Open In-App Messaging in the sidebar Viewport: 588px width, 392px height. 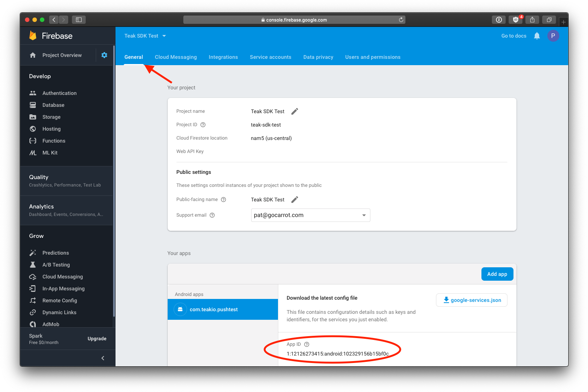63,289
